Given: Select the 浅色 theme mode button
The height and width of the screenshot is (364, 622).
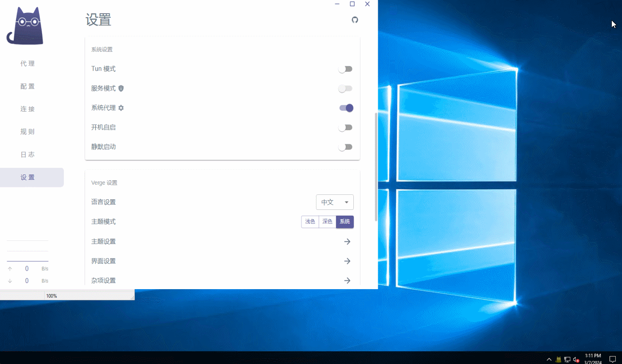Looking at the screenshot, I should [x=310, y=222].
